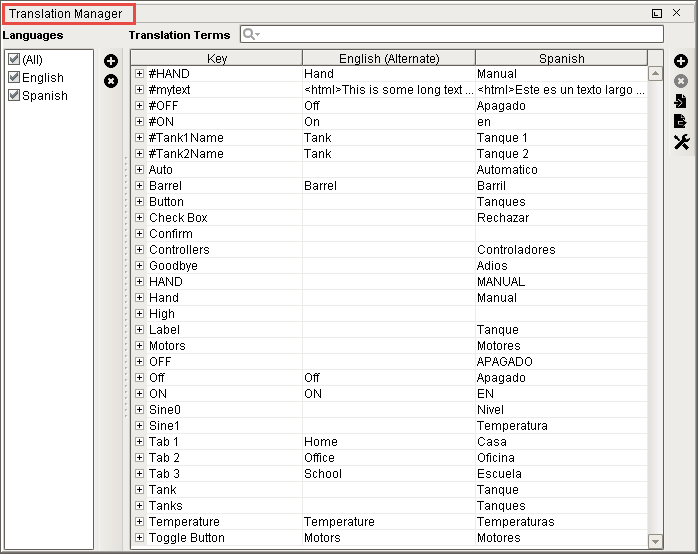Viewport: 698px width, 554px height.
Task: Select the Spanish cell 'Casa'
Action: tap(561, 442)
